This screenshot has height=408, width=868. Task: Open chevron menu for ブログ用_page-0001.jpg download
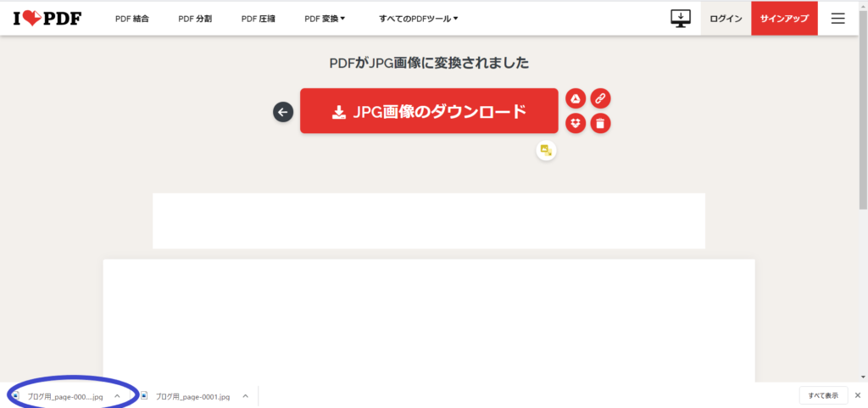click(x=245, y=396)
